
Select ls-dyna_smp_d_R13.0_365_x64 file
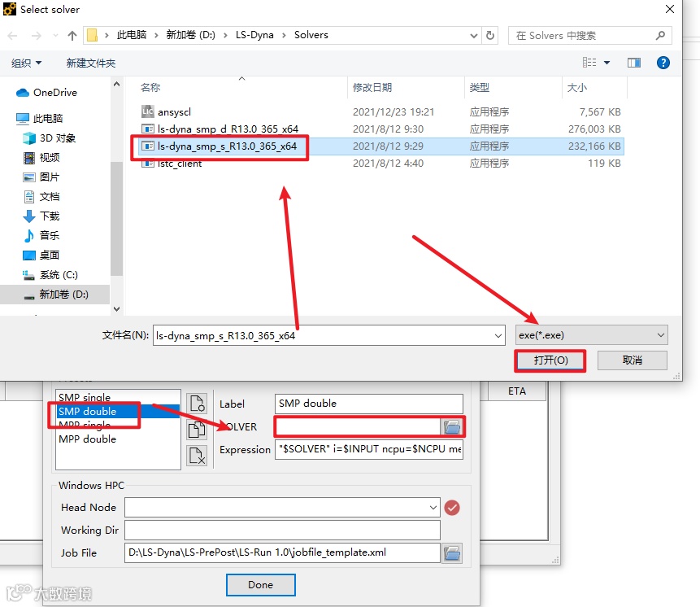tap(228, 129)
